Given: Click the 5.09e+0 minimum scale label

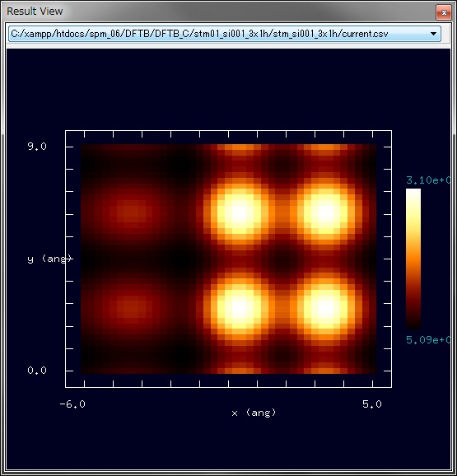Looking at the screenshot, I should pos(428,340).
